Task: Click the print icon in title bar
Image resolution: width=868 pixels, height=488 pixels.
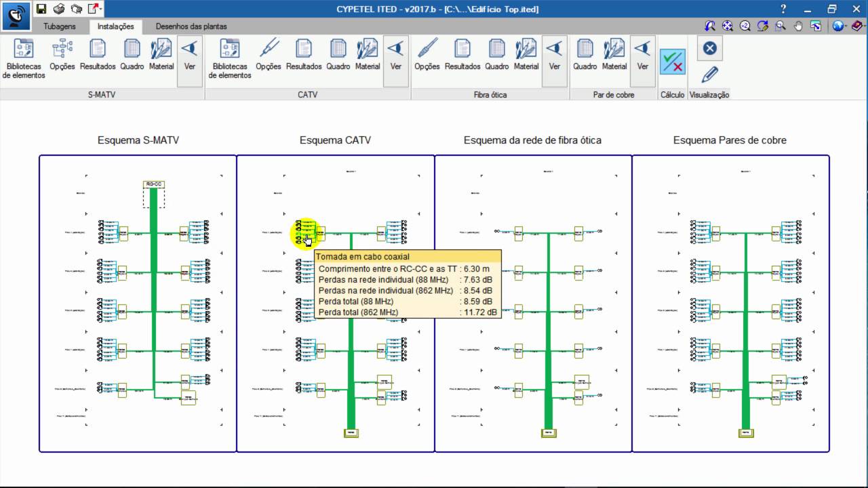Action: [x=59, y=9]
